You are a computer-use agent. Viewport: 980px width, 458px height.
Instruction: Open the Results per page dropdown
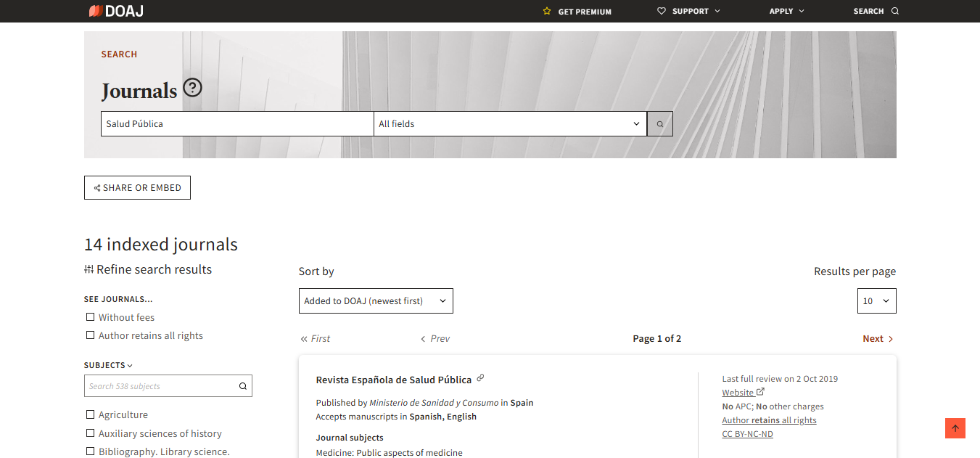tap(876, 301)
